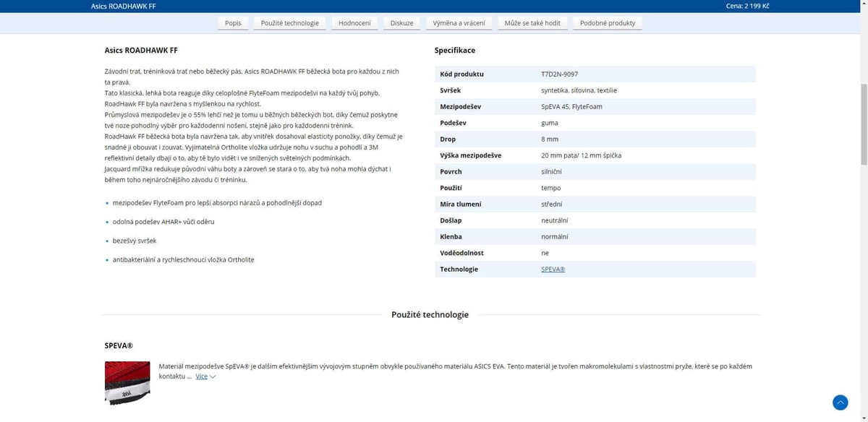The width and height of the screenshot is (868, 422).
Task: Click the Mezipodešev value SpEVA 45, FlyteFoam
Action: point(571,107)
